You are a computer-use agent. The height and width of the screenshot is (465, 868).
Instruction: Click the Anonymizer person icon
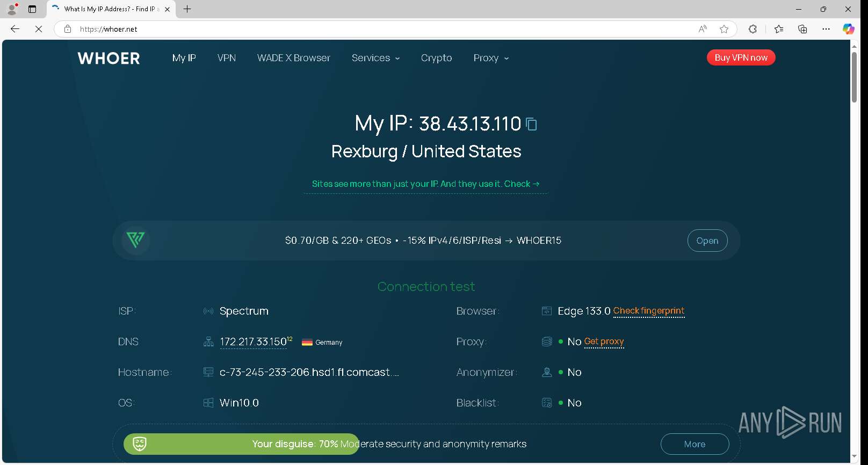tap(547, 372)
